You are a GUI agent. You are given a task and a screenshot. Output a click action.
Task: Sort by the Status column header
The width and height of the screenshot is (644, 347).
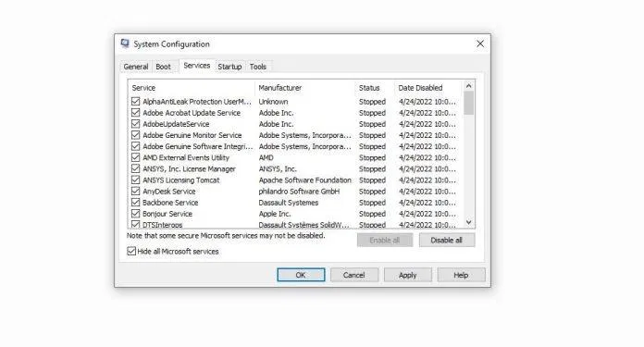(x=375, y=88)
